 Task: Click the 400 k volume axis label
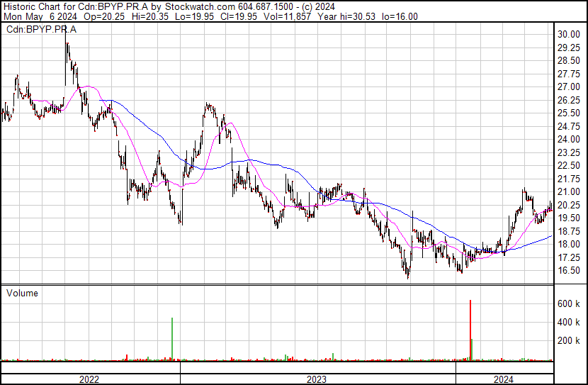569,323
